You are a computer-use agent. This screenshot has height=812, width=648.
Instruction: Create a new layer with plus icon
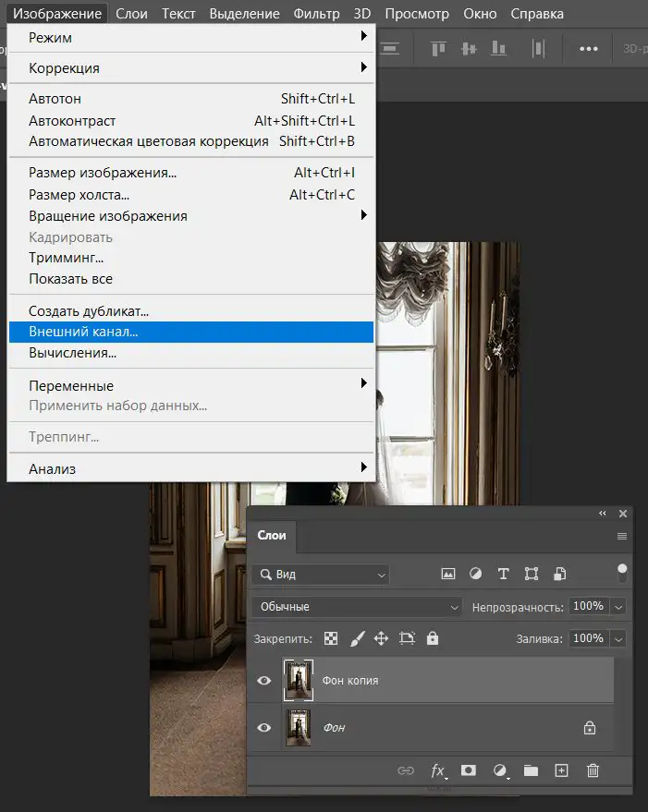click(561, 770)
